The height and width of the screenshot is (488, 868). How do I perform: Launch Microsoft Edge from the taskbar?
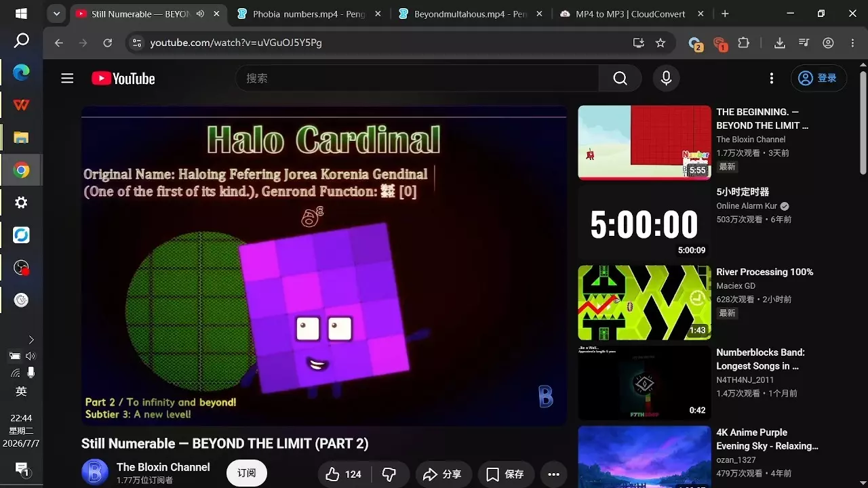tap(22, 73)
